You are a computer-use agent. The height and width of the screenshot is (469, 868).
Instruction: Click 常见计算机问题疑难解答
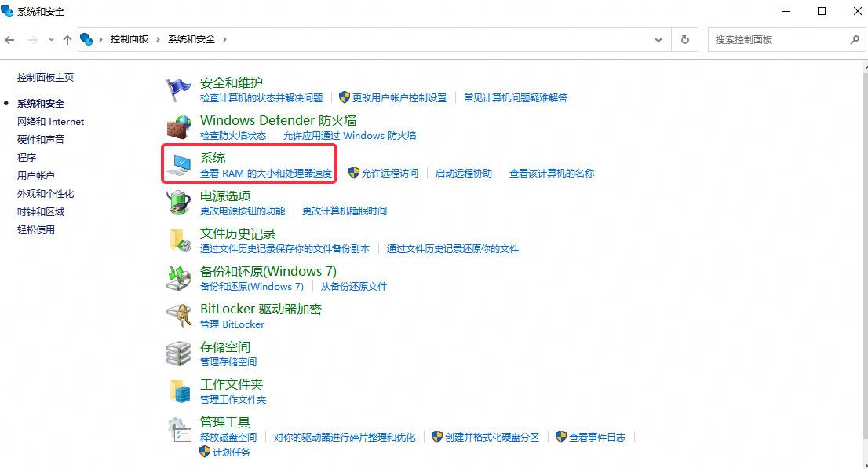tap(516, 97)
